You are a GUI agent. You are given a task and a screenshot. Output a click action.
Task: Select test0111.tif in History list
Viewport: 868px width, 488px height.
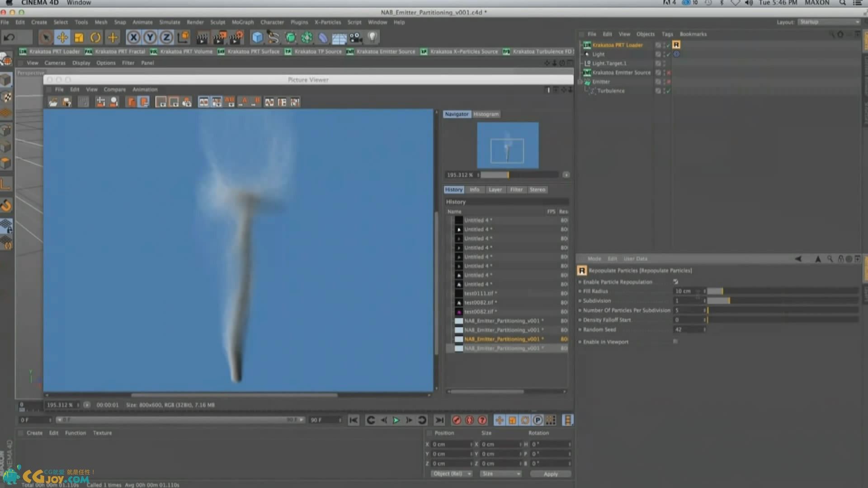coord(480,293)
